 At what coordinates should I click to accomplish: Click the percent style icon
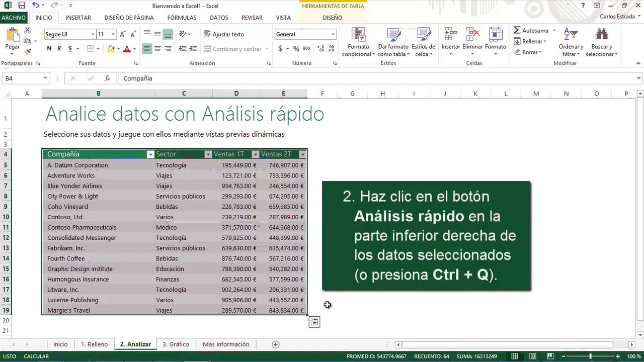[296, 49]
